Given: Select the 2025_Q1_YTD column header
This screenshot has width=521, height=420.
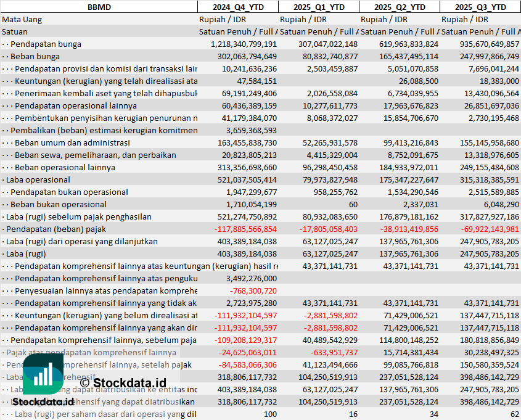Looking at the screenshot, I should (318, 7).
